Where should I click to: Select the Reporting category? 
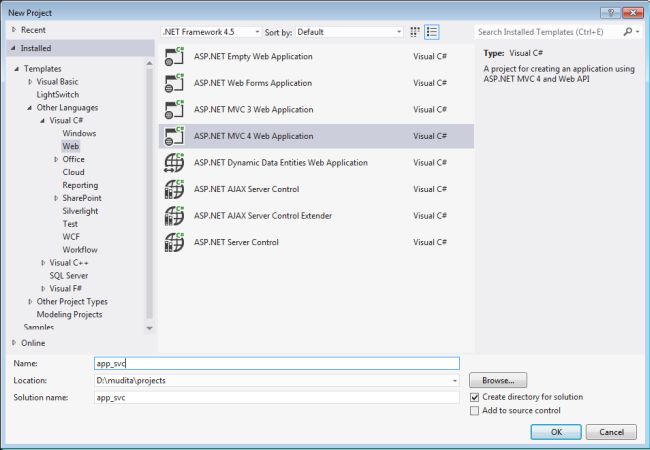tap(80, 185)
